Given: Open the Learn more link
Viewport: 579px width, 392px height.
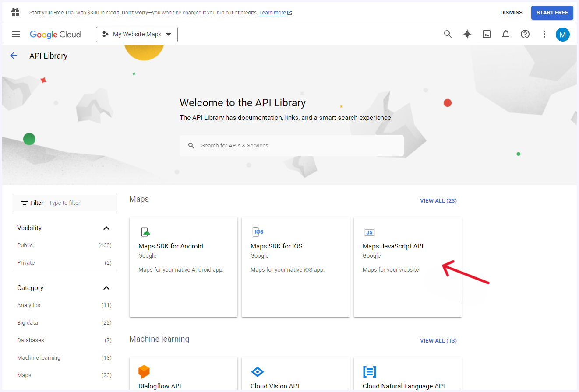Looking at the screenshot, I should 275,13.
